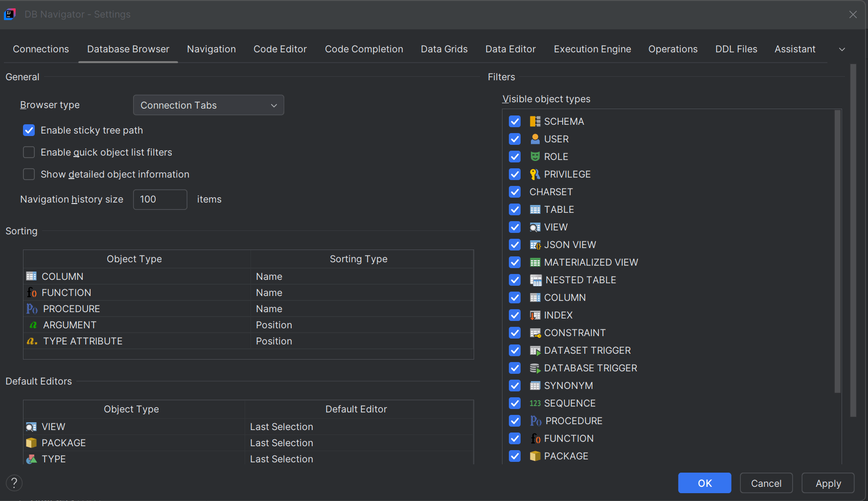
Task: Click the USER object type icon
Action: coord(534,138)
